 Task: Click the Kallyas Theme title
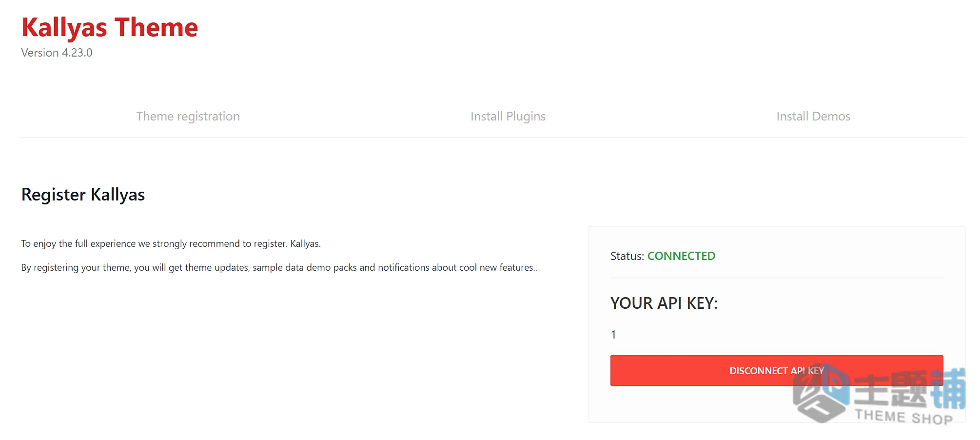point(110,27)
